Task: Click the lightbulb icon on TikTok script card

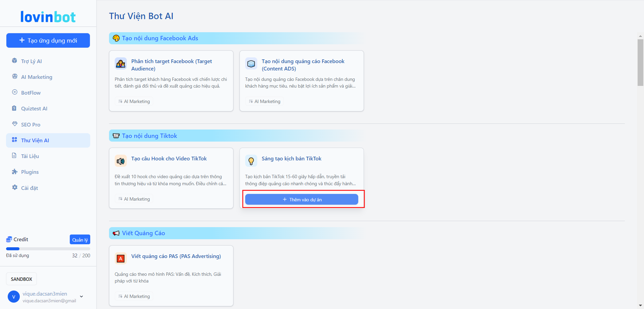Action: (251, 161)
